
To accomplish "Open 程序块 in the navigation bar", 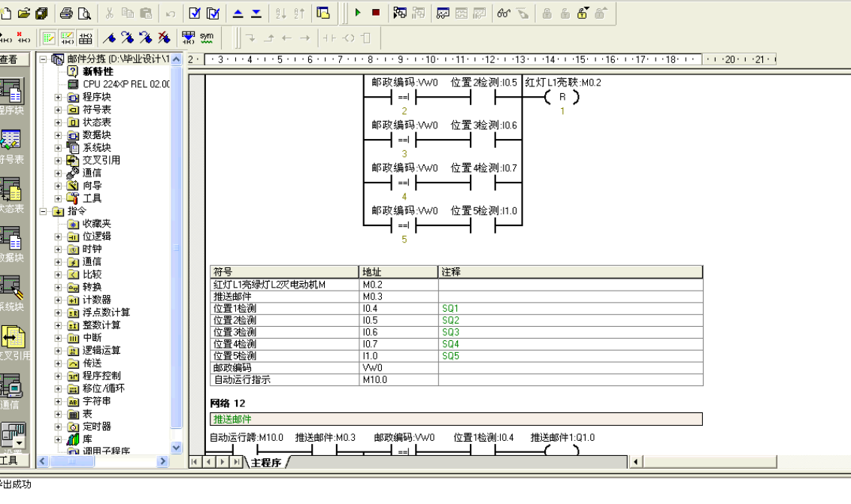I will pos(12,96).
